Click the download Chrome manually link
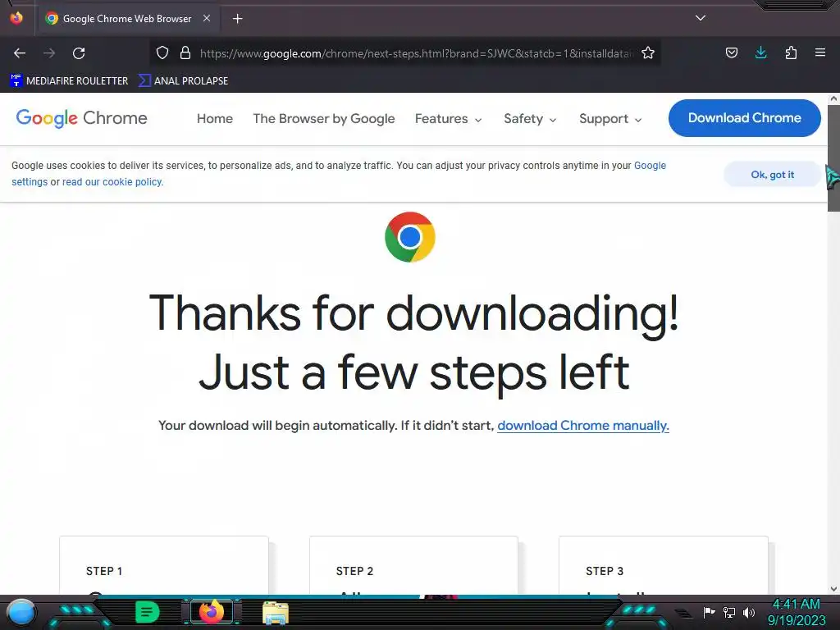The image size is (840, 630). click(x=583, y=426)
